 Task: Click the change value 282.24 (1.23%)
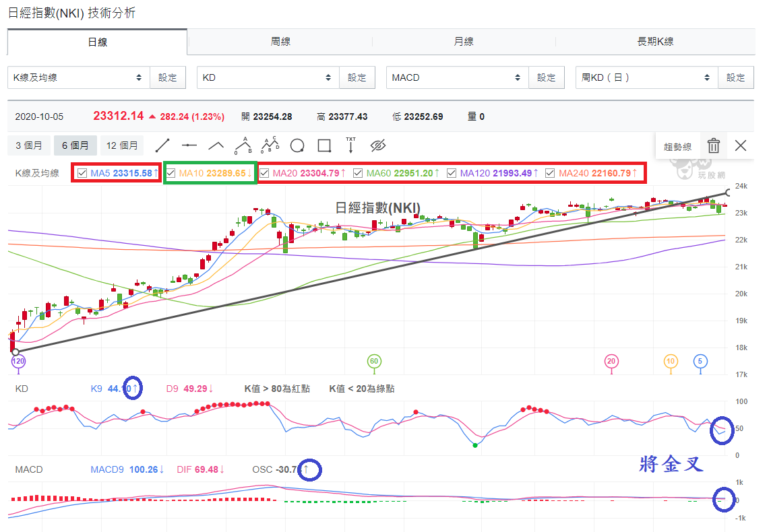[x=192, y=117]
